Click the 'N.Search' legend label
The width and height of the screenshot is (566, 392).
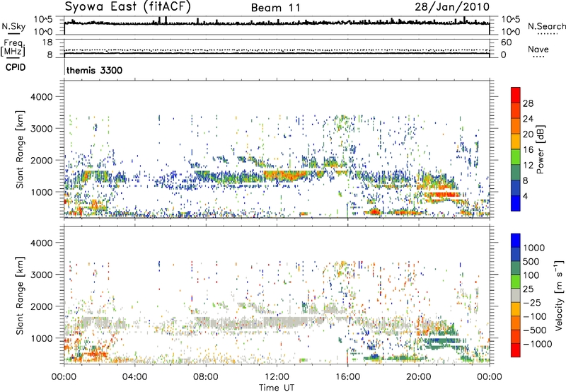point(547,26)
